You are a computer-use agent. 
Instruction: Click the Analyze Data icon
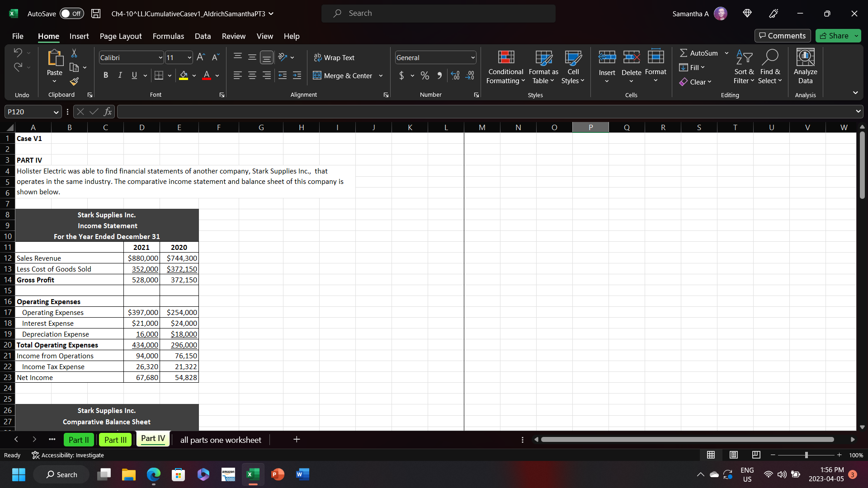(805, 57)
